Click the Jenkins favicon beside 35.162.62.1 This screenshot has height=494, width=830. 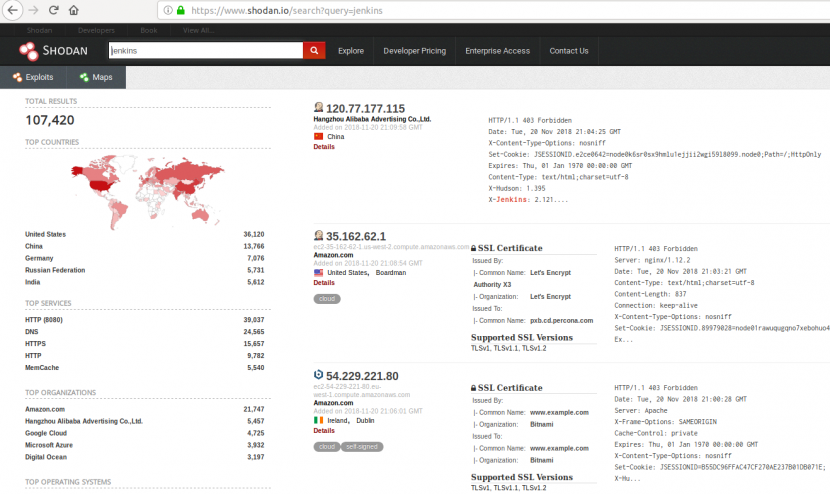(318, 235)
